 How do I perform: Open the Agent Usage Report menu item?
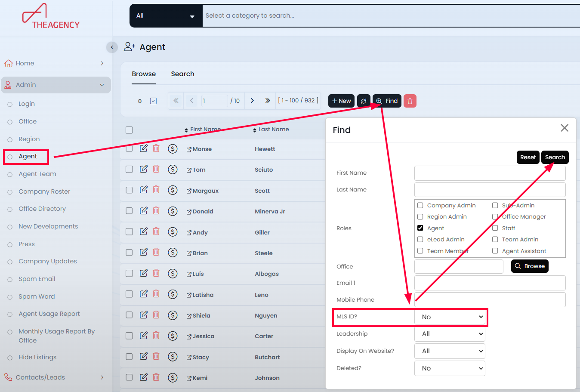pyautogui.click(x=49, y=314)
